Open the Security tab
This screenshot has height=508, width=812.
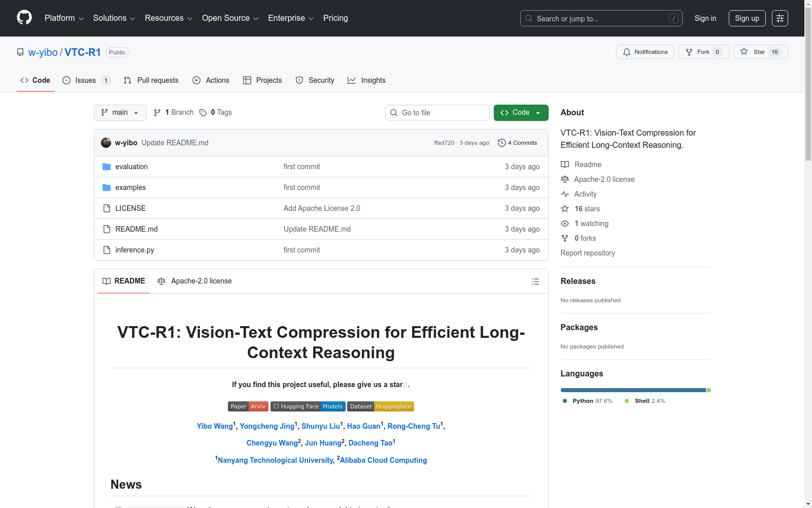tap(315, 80)
